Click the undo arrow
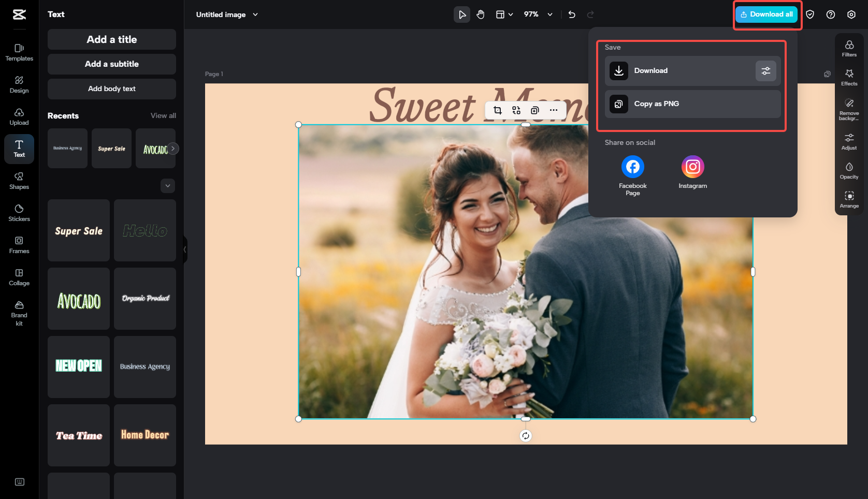Image resolution: width=868 pixels, height=499 pixels. tap(571, 14)
